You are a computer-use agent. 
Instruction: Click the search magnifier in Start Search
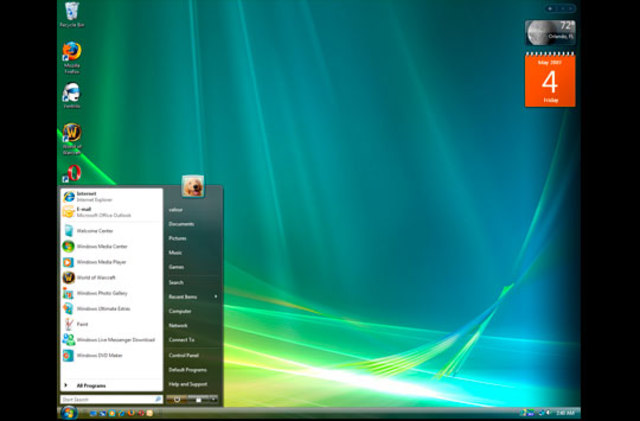point(158,399)
